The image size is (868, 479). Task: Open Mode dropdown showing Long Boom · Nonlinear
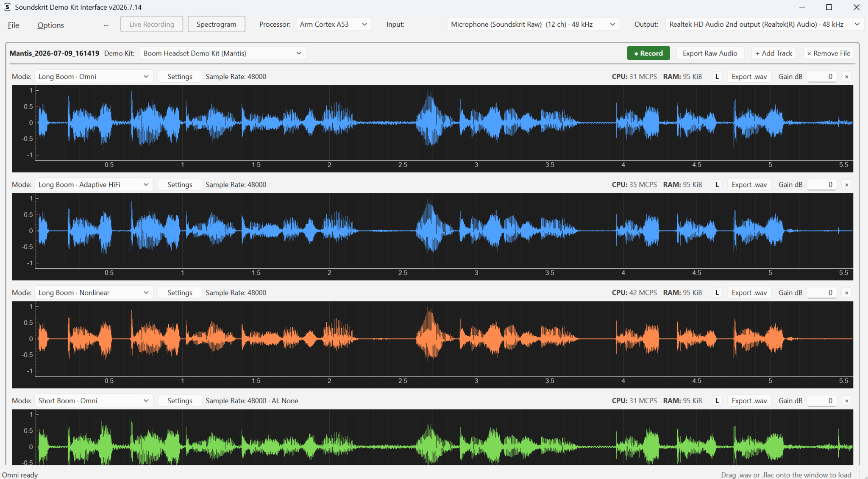93,293
